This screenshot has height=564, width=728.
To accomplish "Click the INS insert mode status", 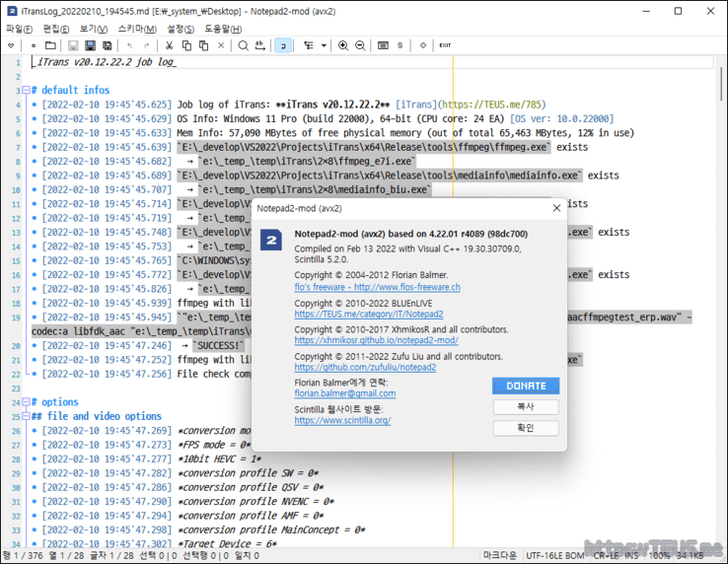I will tap(631, 556).
